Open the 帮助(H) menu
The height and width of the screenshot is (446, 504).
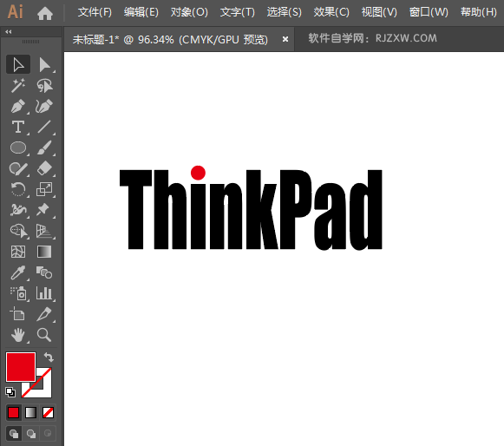click(x=478, y=12)
